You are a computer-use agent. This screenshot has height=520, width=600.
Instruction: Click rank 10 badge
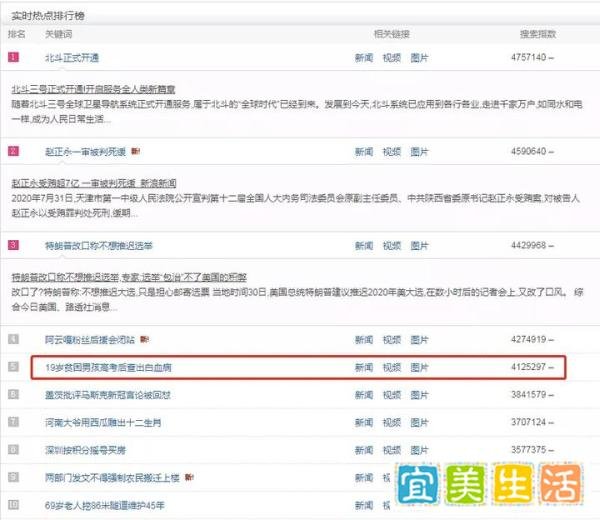click(x=13, y=505)
